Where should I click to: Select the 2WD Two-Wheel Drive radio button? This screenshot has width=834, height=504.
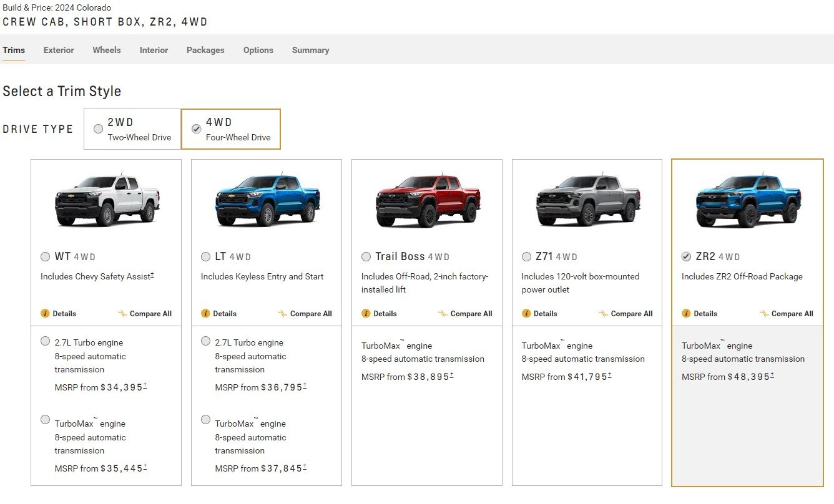(x=98, y=129)
